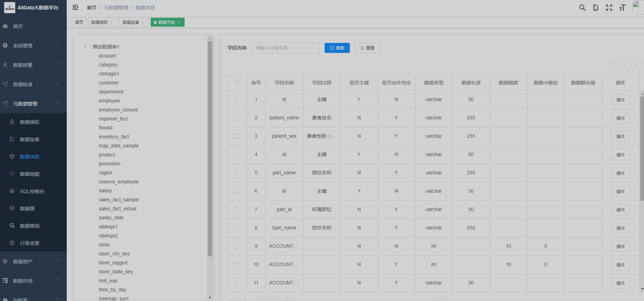Viewport: 644px width, 301px height.
Task: Open SQL控制台 in sidebar
Action: [32, 191]
